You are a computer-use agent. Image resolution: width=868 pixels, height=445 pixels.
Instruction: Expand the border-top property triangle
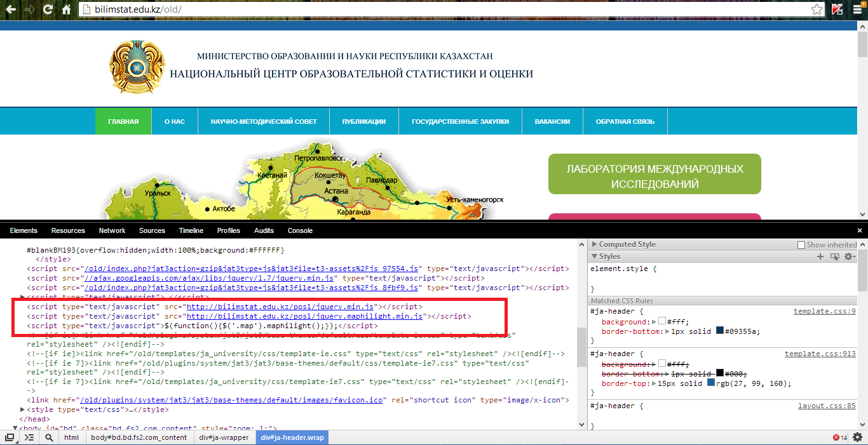tap(654, 383)
